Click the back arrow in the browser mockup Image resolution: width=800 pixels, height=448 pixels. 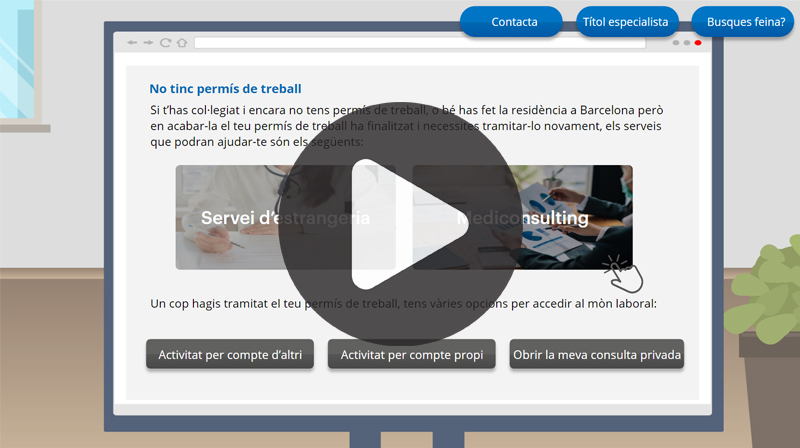coord(132,43)
